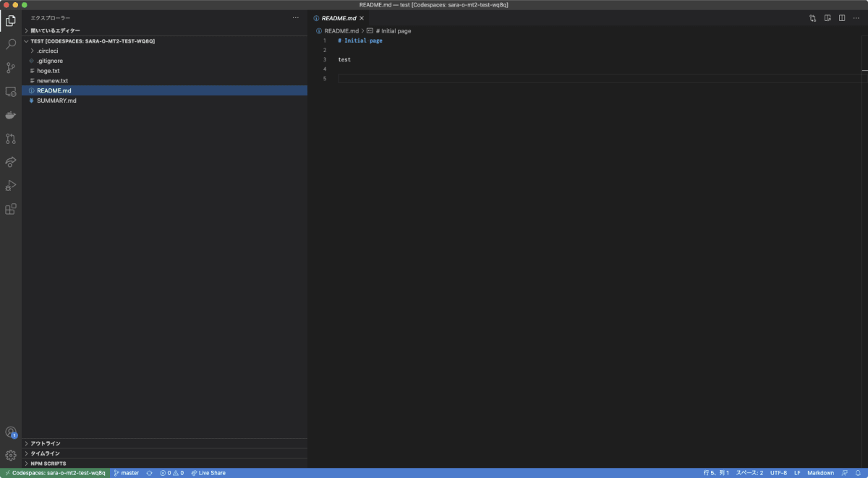Open the Accounts menu with the notification badge
Image resolution: width=868 pixels, height=478 pixels.
pos(10,432)
